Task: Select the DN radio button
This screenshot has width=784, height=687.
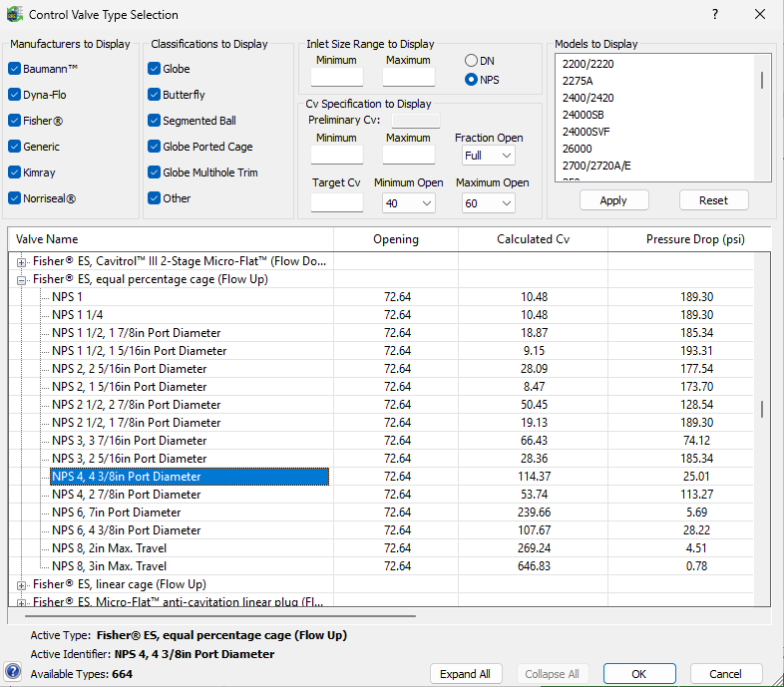Action: [471, 61]
